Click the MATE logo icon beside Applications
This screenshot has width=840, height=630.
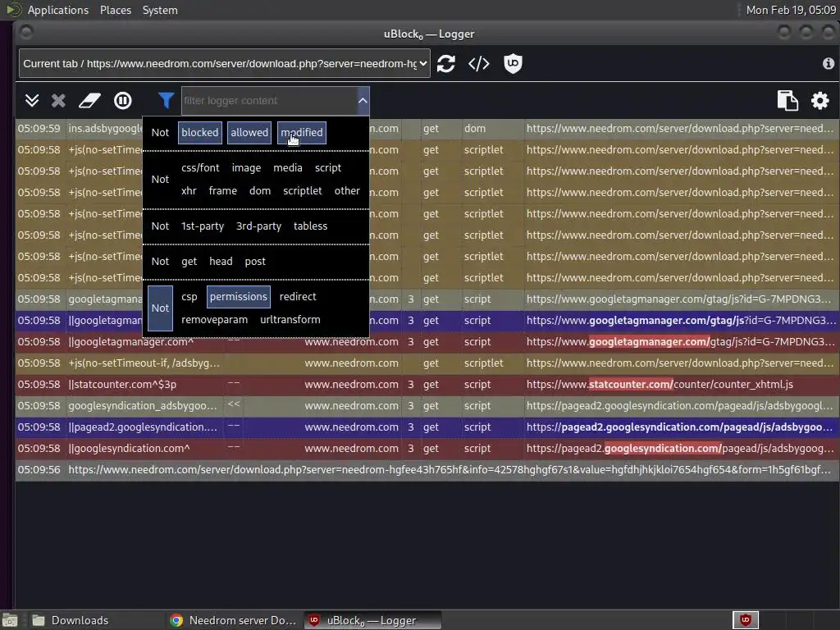13,10
